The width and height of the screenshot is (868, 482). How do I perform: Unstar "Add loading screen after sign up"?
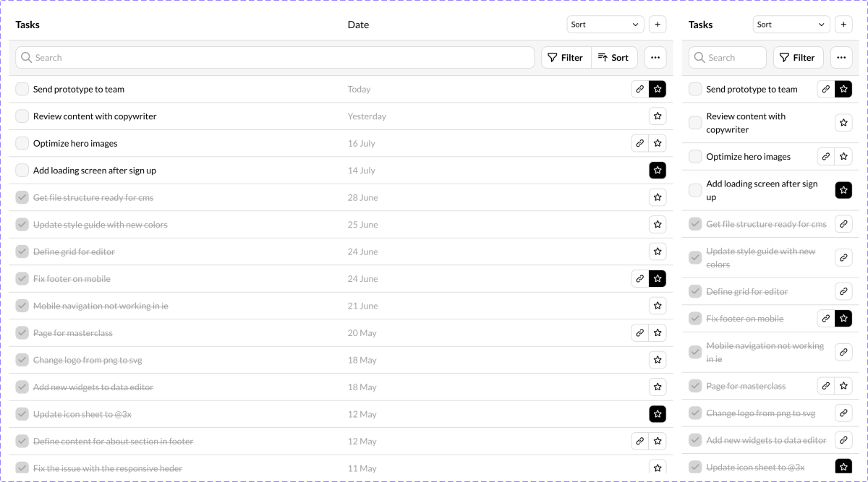(658, 170)
